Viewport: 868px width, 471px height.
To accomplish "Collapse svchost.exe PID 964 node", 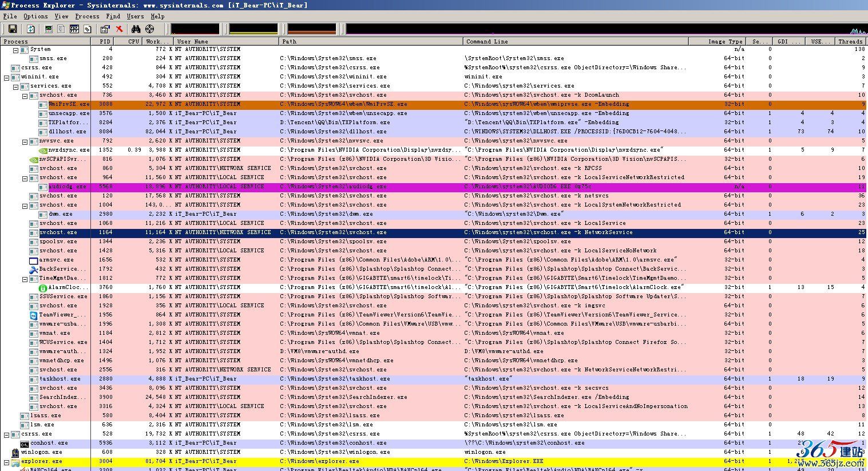I will [x=25, y=178].
